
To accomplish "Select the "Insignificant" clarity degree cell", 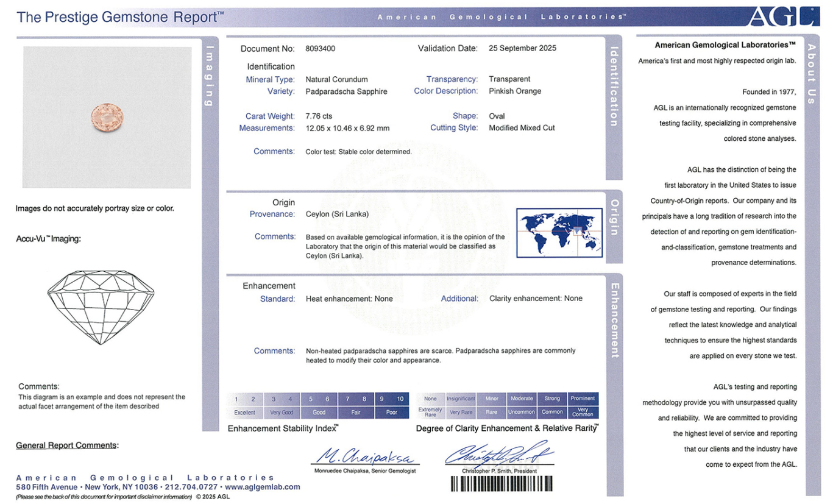I will 461,399.
